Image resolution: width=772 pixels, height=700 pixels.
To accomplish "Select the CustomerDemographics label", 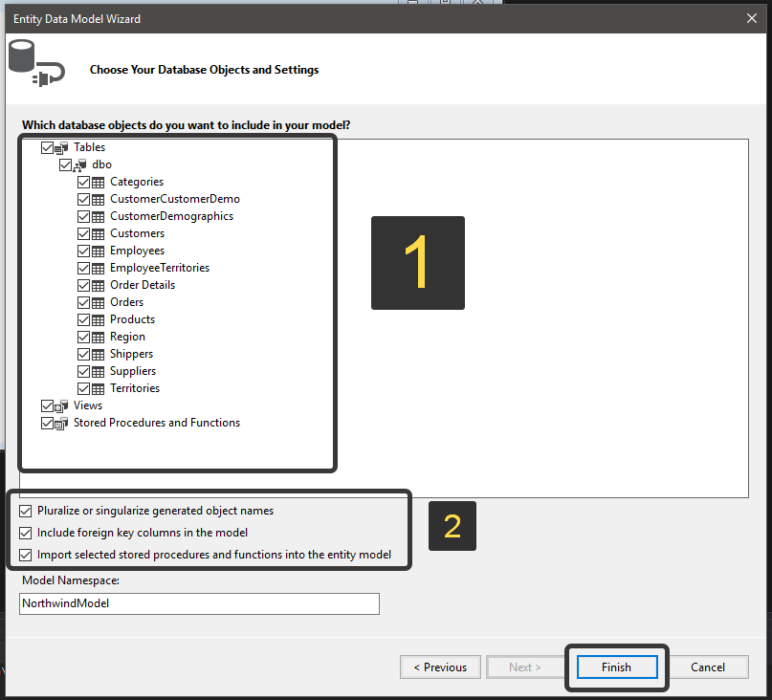I will (172, 216).
